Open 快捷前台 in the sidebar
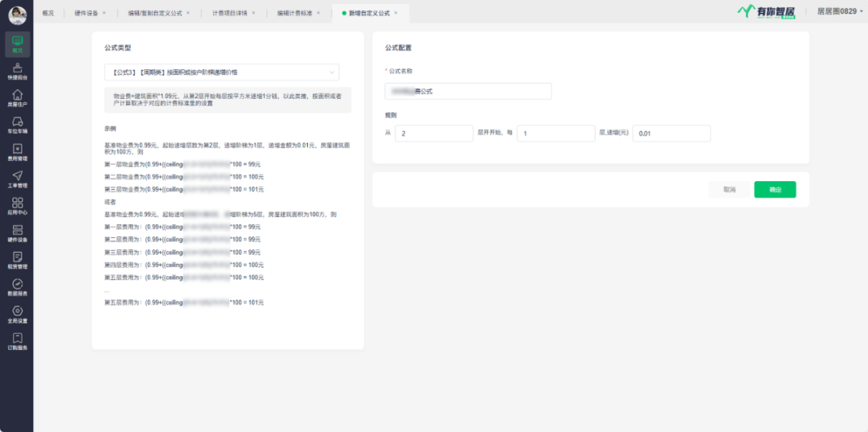The height and width of the screenshot is (432, 868). coord(17,71)
